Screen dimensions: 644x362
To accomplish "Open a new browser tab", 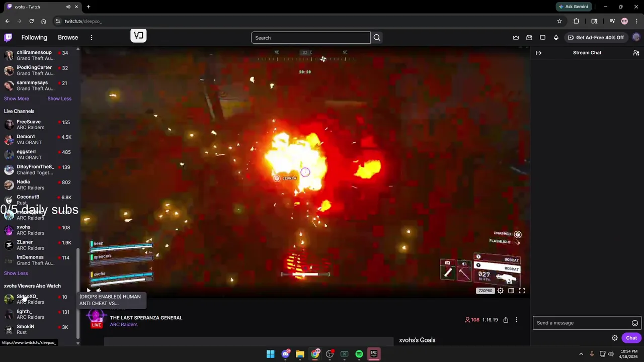I will (x=89, y=7).
